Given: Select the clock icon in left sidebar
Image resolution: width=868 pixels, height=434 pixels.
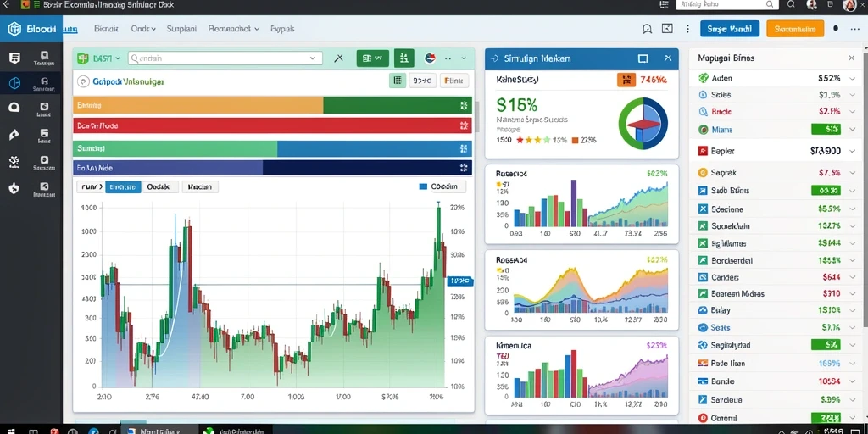Looking at the screenshot, I should point(15,83).
